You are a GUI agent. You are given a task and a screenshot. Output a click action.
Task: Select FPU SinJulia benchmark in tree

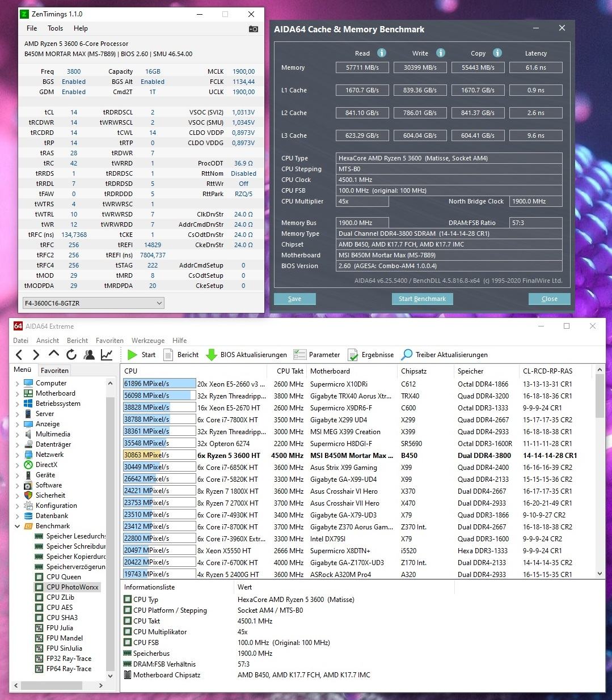pos(64,648)
